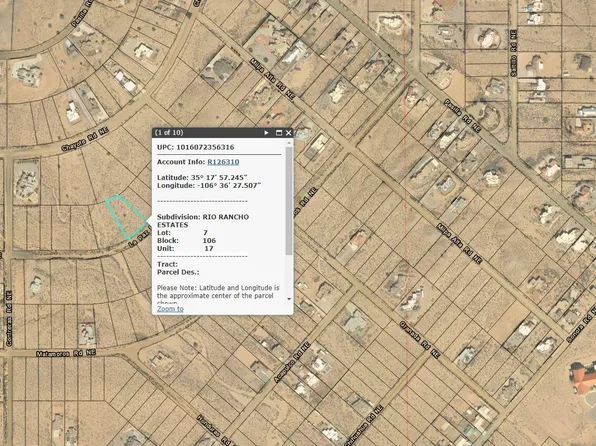This screenshot has width=596, height=446.
Task: Click popup scrollbar down arrow
Action: [289, 299]
